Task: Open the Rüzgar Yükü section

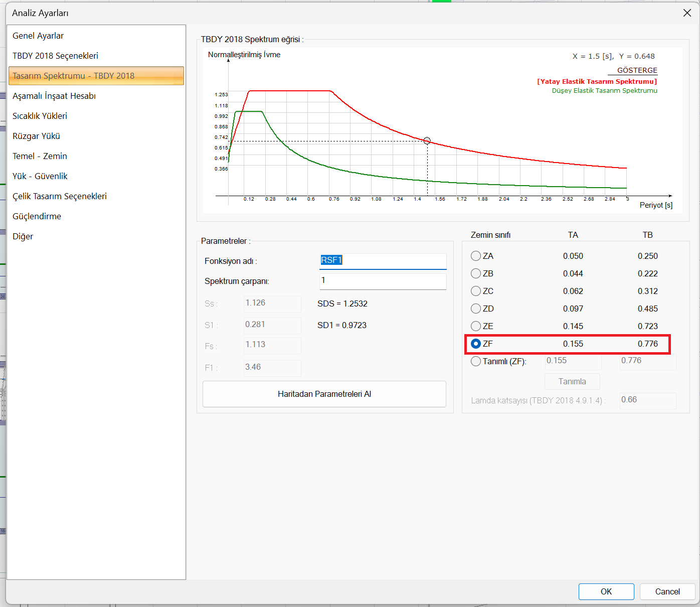Action: pyautogui.click(x=36, y=136)
